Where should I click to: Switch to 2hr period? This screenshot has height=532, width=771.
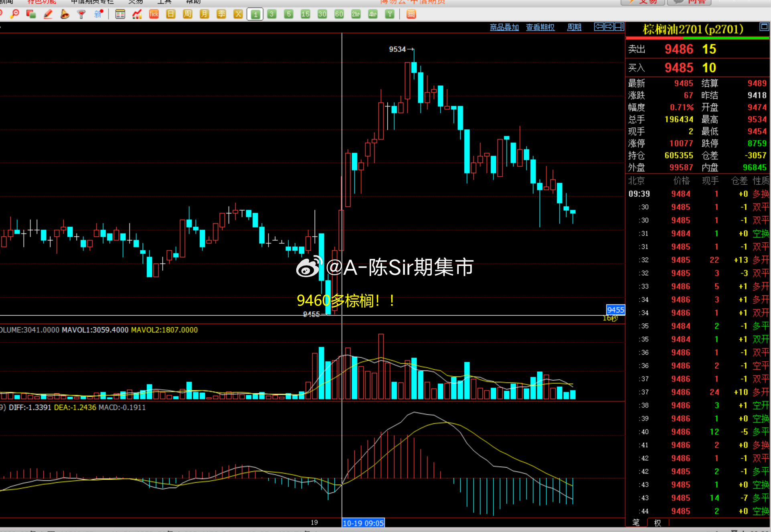pyautogui.click(x=356, y=14)
